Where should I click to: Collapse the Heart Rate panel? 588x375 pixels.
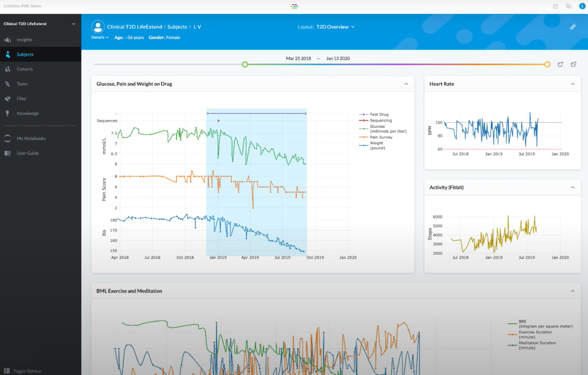(572, 84)
